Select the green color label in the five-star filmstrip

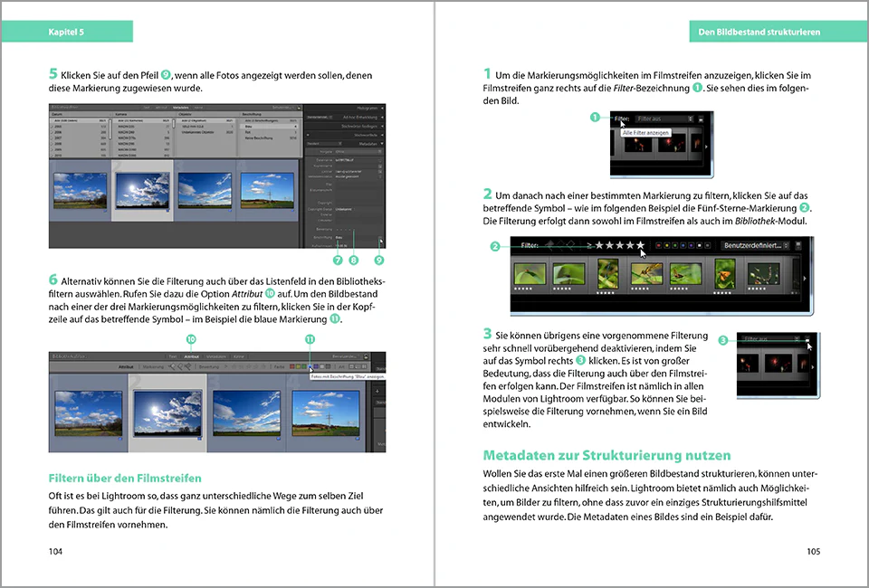tap(674, 245)
